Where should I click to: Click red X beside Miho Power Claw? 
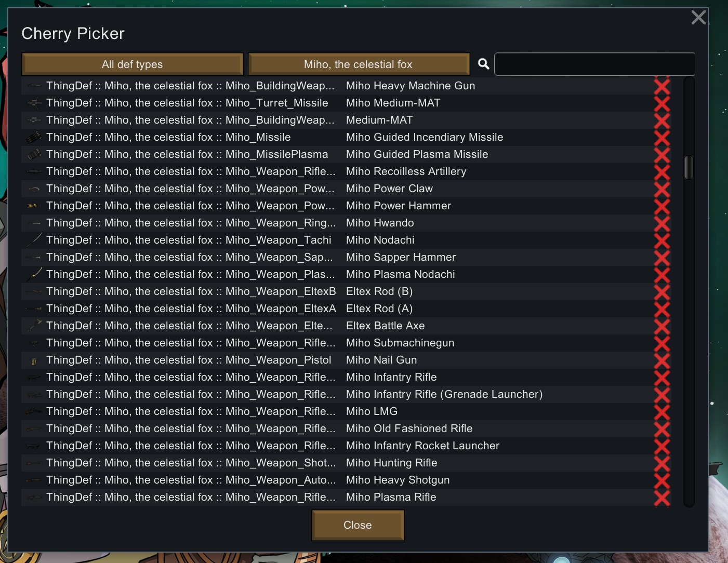(661, 189)
